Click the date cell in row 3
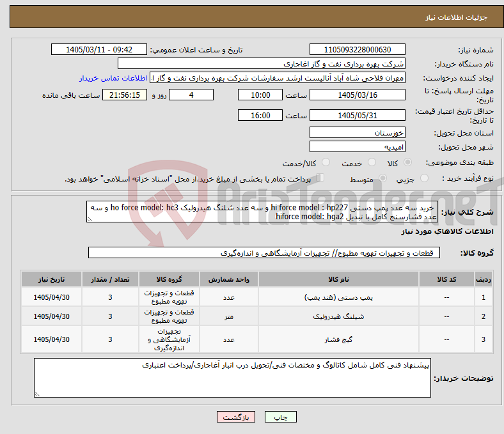The height and width of the screenshot is (434, 504). (x=51, y=339)
